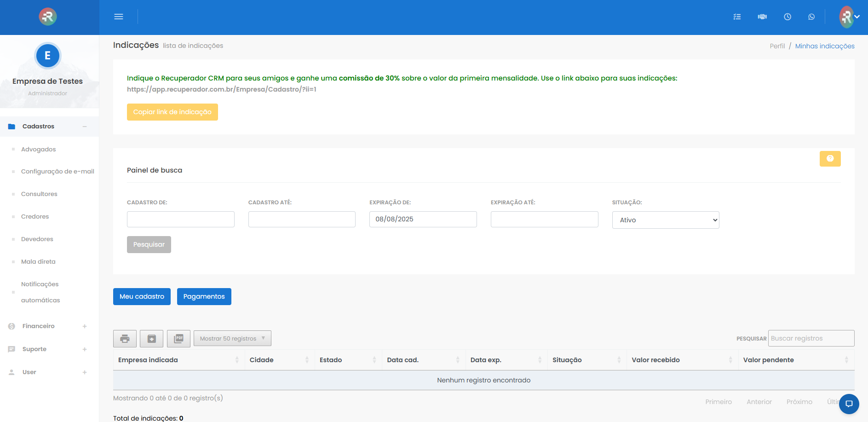868x422 pixels.
Task: Click the handshake icon in top bar
Action: click(762, 17)
